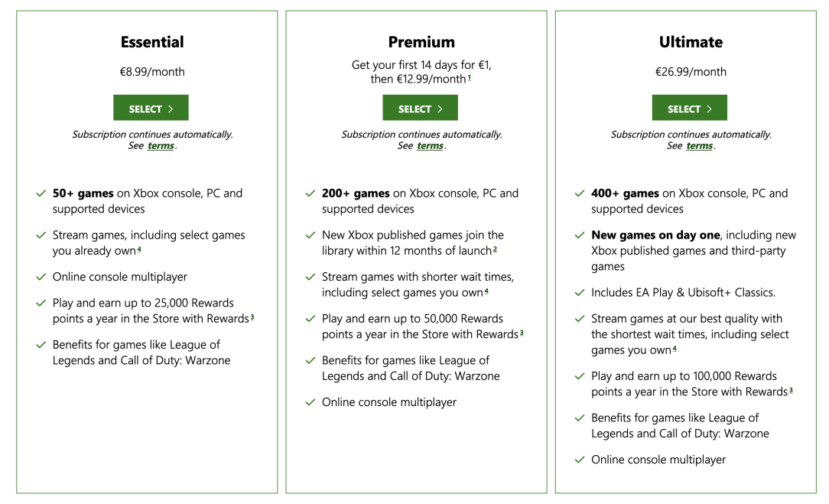Click checkmark icon beside 200+ games
829x504 pixels.
[x=310, y=193]
